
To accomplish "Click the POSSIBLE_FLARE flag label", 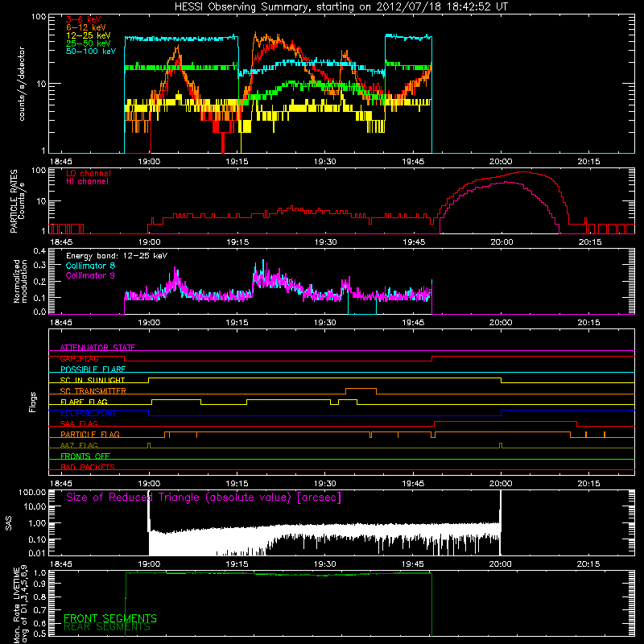I will [93, 369].
